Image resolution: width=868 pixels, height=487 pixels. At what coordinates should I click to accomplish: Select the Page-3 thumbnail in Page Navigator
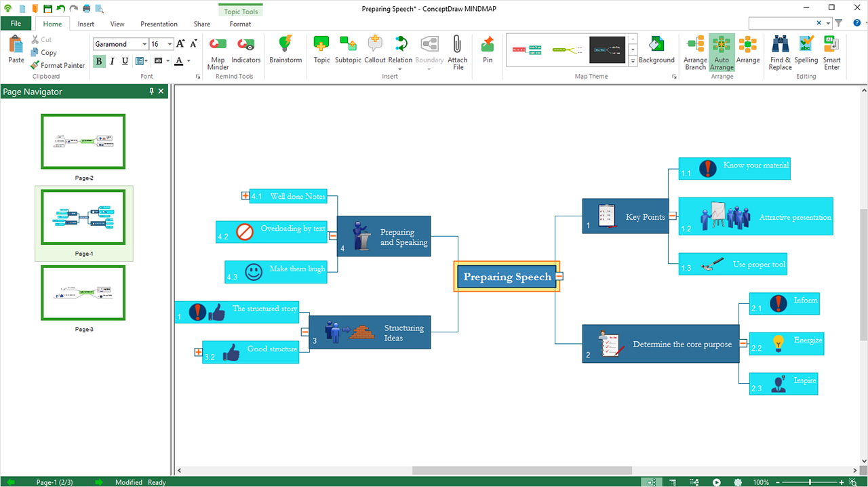click(83, 293)
